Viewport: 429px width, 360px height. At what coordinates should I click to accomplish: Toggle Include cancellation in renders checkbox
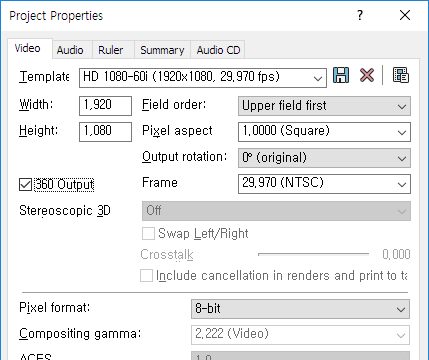click(x=146, y=276)
